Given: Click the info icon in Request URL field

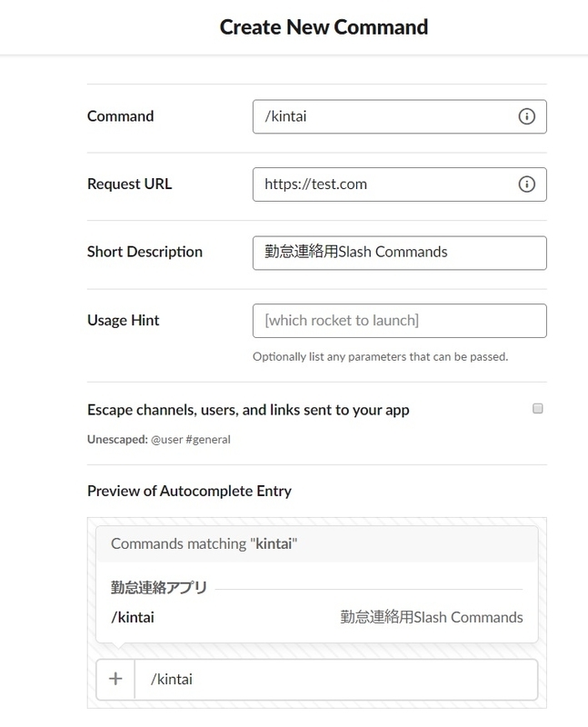Looking at the screenshot, I should [526, 184].
